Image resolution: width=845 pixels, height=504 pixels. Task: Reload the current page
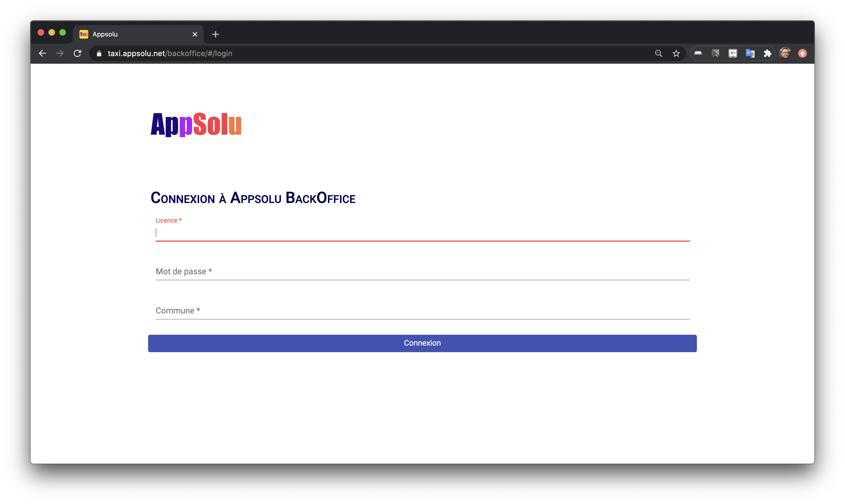(x=77, y=53)
